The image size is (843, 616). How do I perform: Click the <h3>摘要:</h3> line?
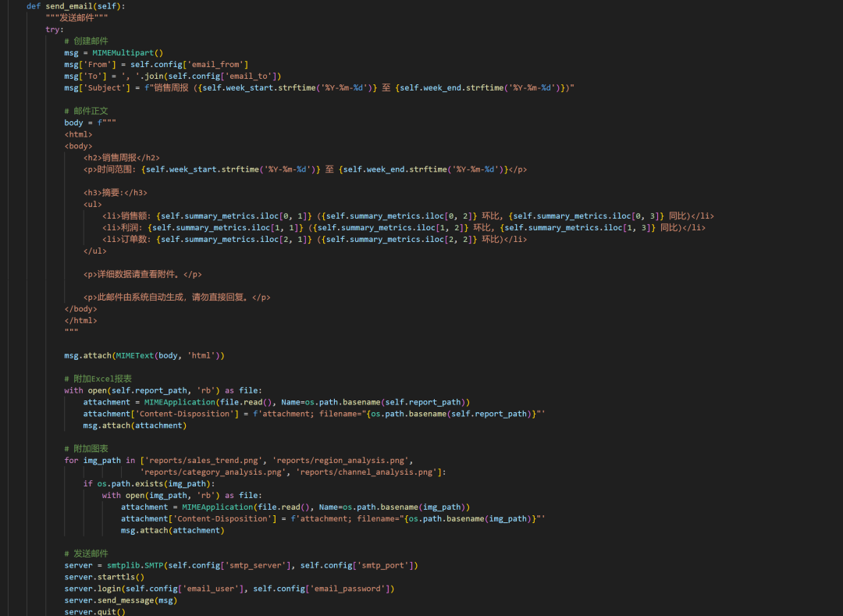point(116,193)
